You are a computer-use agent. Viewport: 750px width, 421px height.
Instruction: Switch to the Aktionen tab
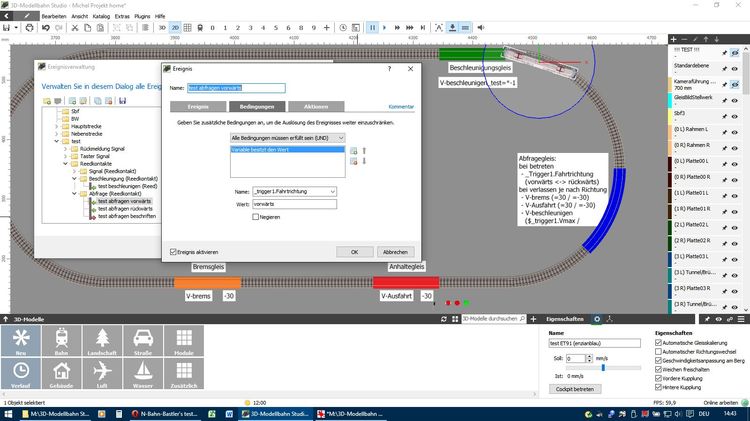click(x=316, y=106)
